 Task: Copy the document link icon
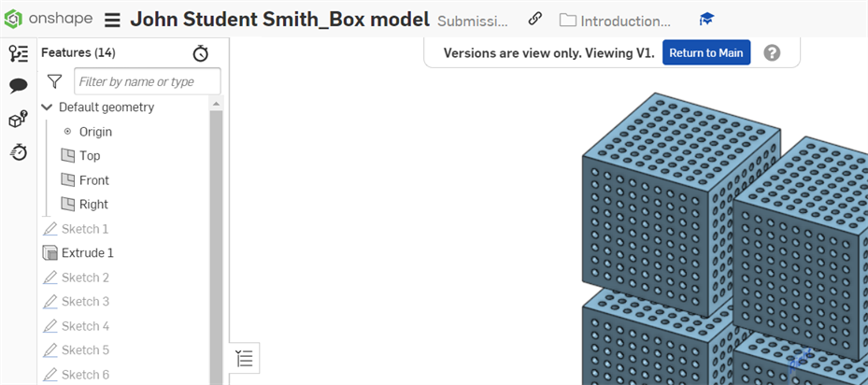(534, 20)
